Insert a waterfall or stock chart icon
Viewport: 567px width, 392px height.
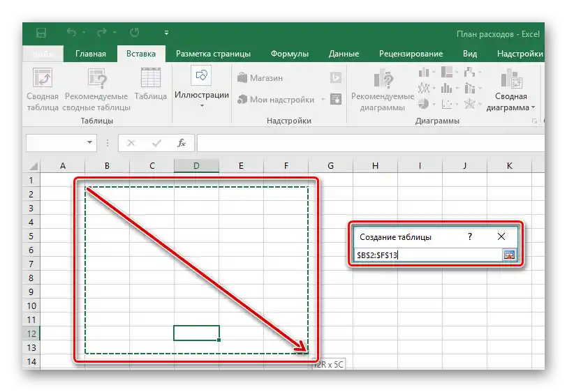point(469,73)
